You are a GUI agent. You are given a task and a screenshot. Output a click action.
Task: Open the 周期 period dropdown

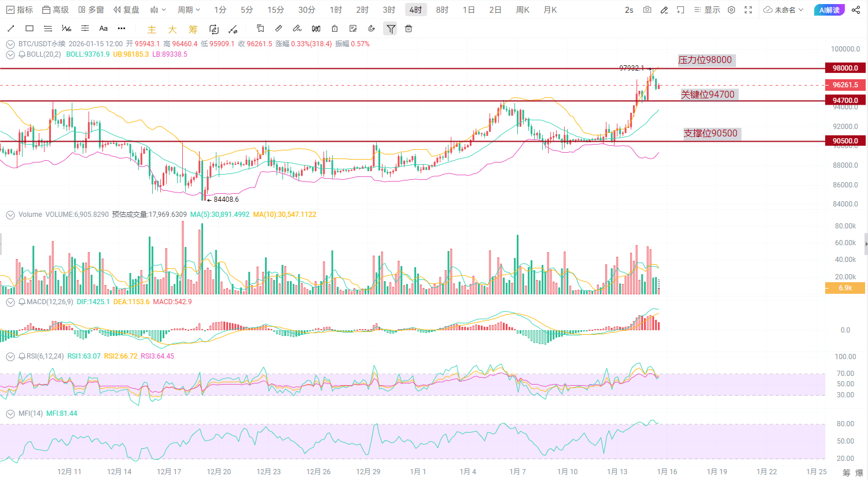(189, 10)
